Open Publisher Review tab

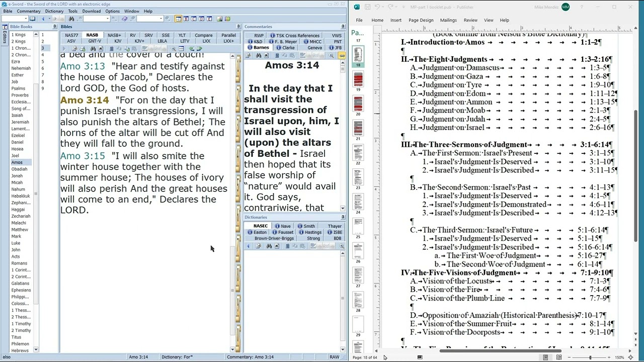(x=470, y=20)
